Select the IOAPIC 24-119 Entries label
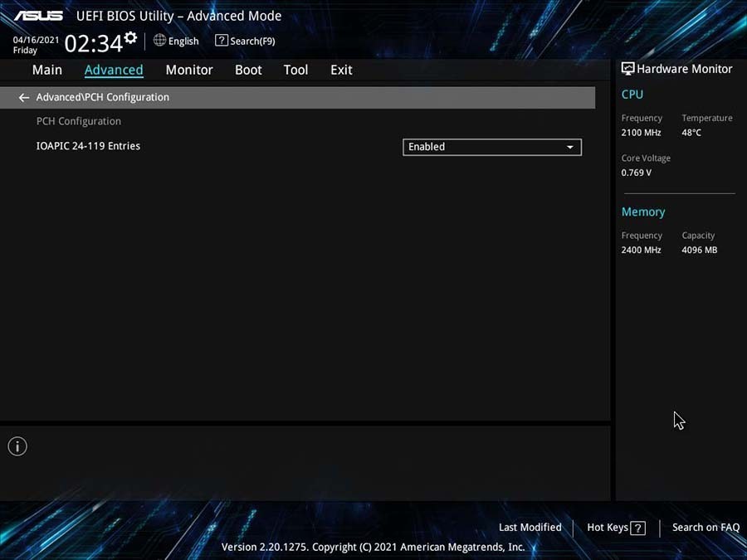Screen dimensions: 747x560 (x=88, y=146)
